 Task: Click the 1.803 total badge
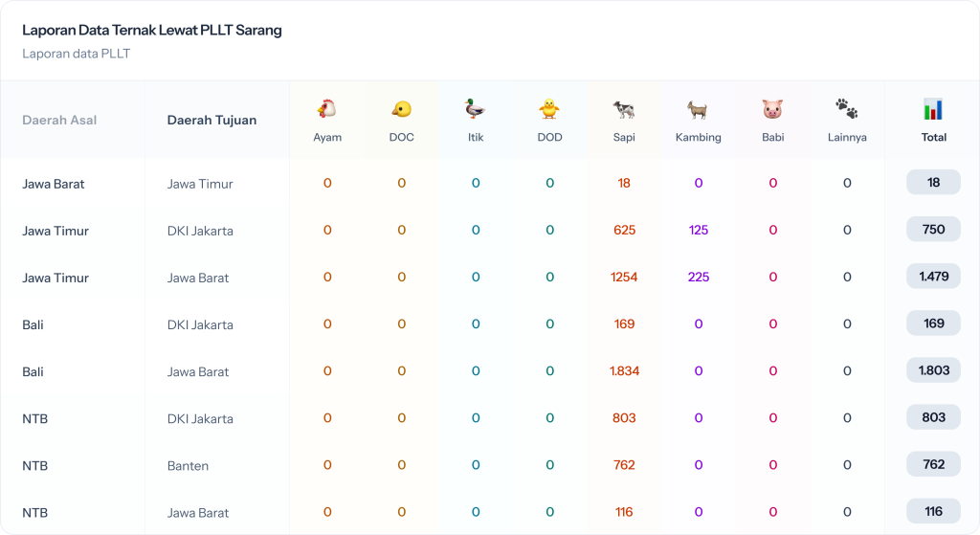933,370
